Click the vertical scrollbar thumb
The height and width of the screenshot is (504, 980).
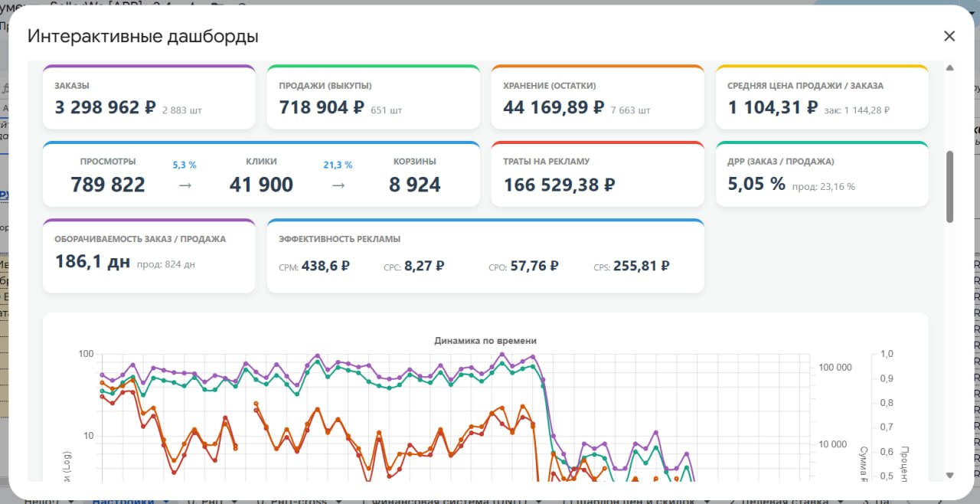tap(950, 186)
